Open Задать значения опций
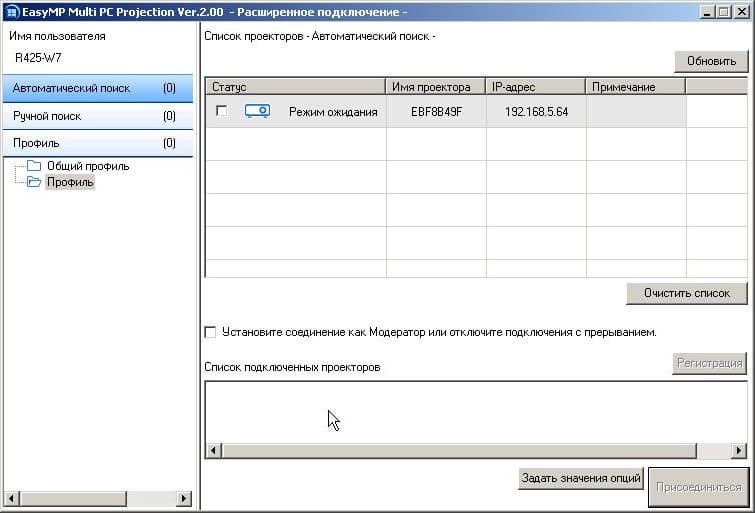The image size is (755, 513). pos(581,478)
